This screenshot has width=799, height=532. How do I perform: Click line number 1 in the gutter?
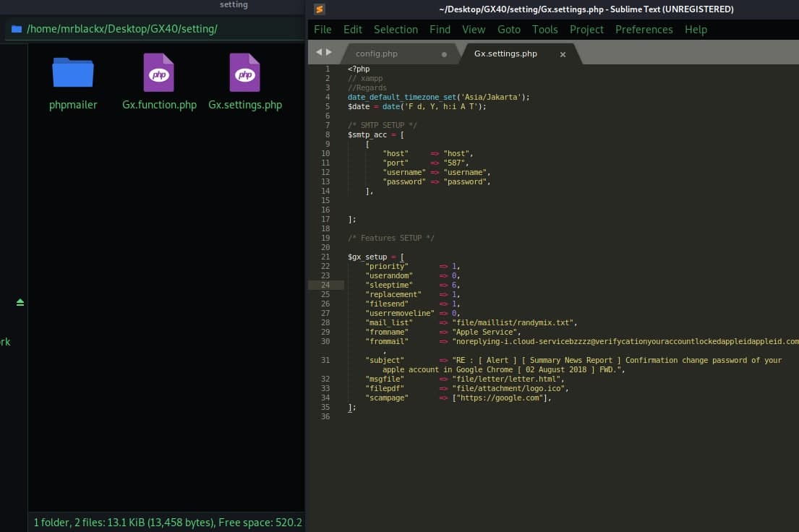pos(328,69)
